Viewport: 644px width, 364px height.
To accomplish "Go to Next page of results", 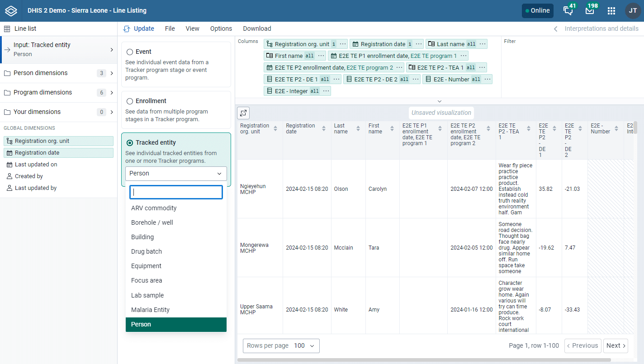I will coord(616,346).
